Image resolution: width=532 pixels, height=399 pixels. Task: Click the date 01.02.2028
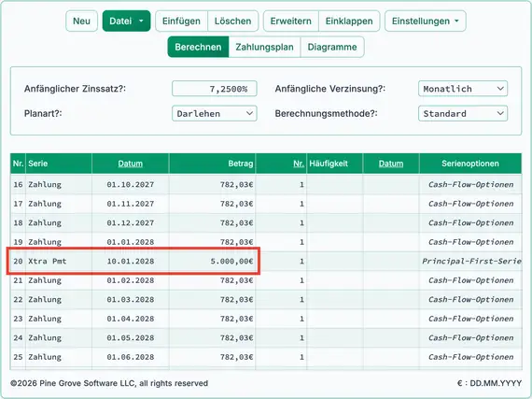pos(131,280)
